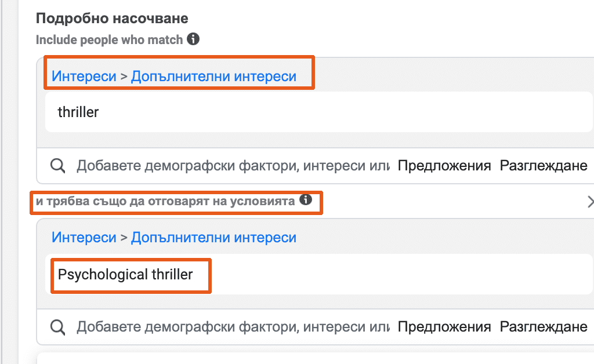Click the "Include people who match" label

point(110,40)
